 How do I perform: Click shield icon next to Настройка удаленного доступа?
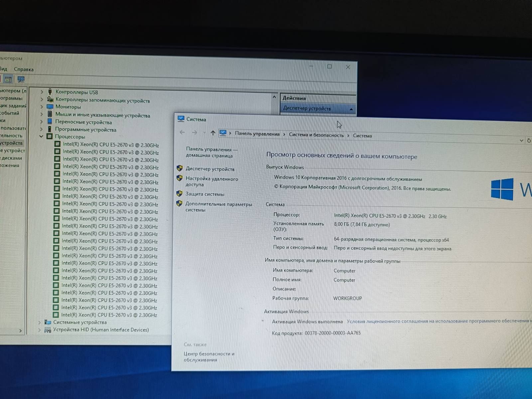(x=180, y=178)
